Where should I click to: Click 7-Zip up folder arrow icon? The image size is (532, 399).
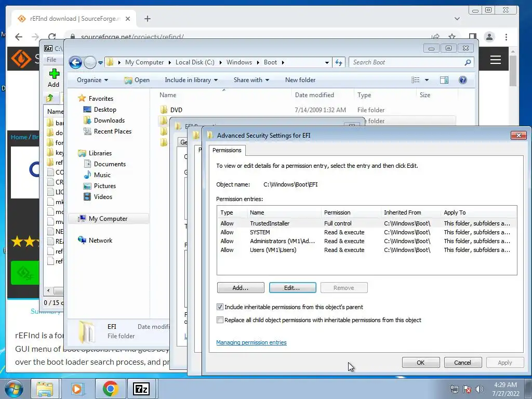(x=50, y=98)
